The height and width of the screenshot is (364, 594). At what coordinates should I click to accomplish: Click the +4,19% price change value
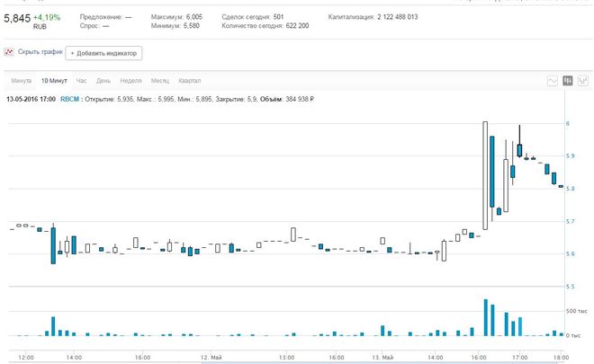coord(47,17)
